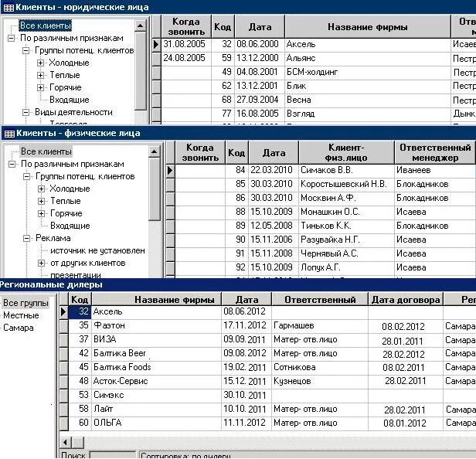Collapse По различным признакам in физические лица tree

pyautogui.click(x=12, y=165)
